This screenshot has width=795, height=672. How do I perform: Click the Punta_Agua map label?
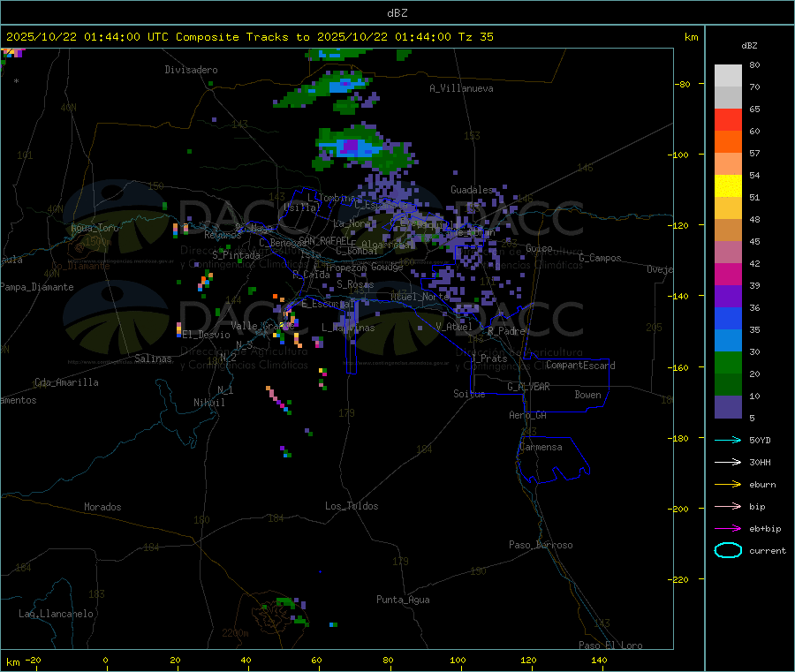pyautogui.click(x=403, y=600)
